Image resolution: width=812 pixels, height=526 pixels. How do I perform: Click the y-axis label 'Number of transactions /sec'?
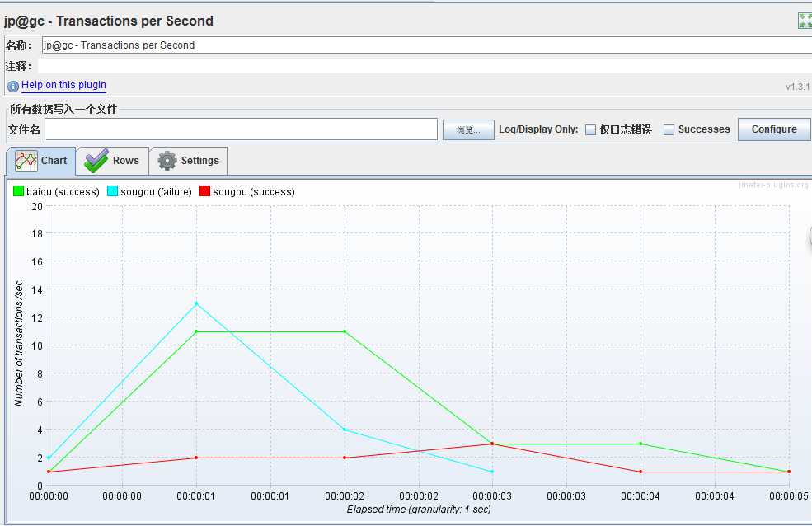(x=19, y=344)
